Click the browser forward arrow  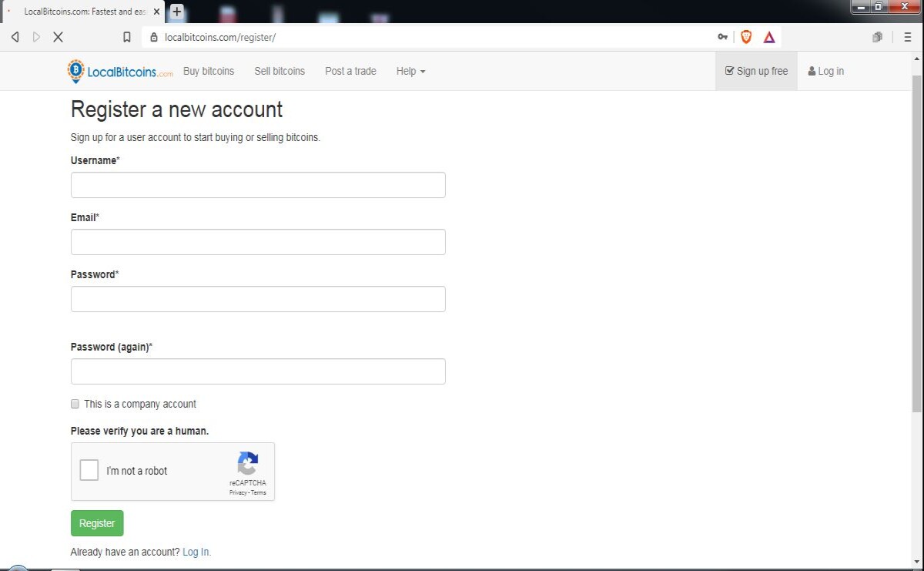[36, 37]
